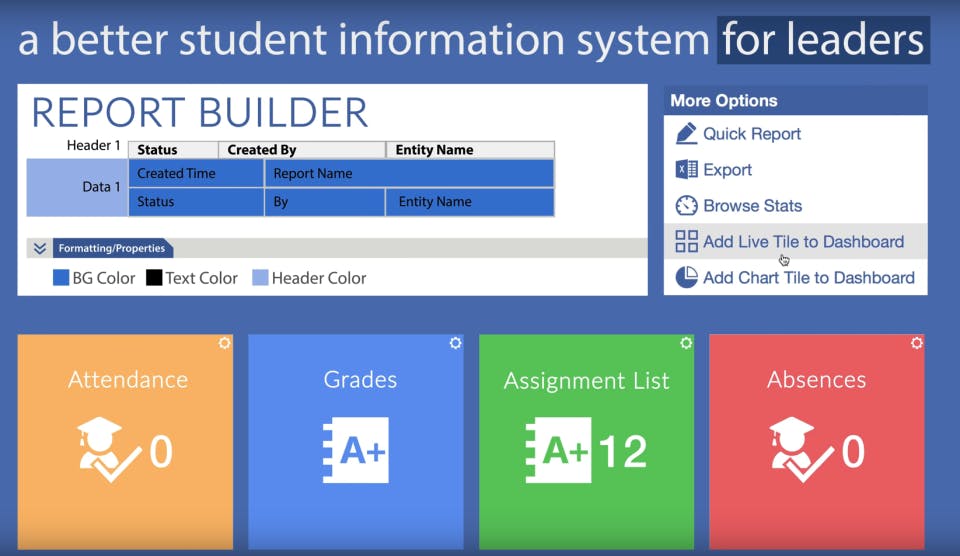960x556 pixels.
Task: Click the Add Live Tile grid icon
Action: coord(686,241)
